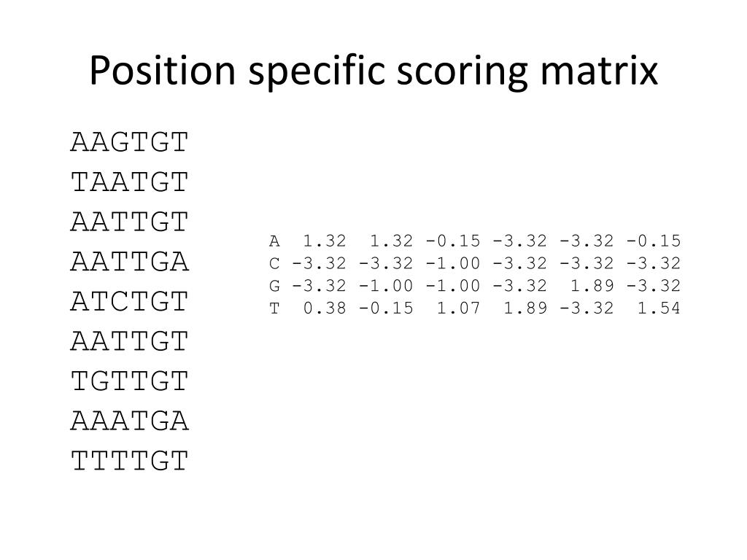
Task: Click the word 'scoring' in the title
Action: click(x=462, y=74)
